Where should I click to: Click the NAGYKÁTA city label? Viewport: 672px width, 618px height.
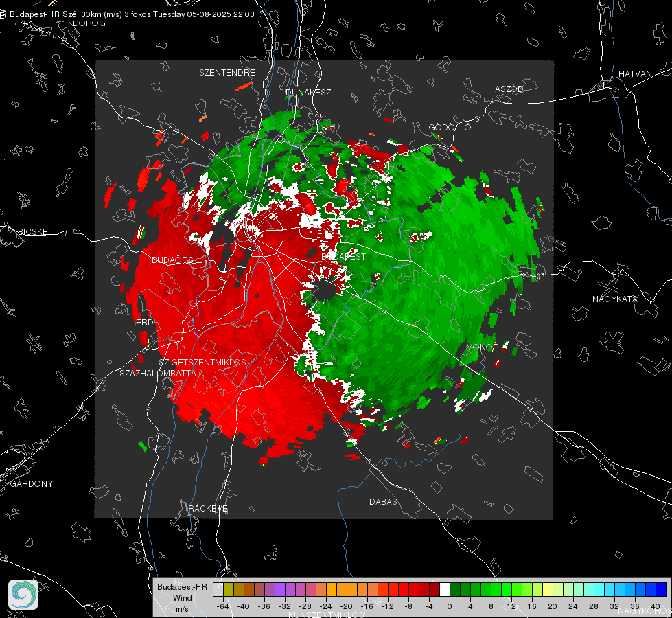pos(615,299)
